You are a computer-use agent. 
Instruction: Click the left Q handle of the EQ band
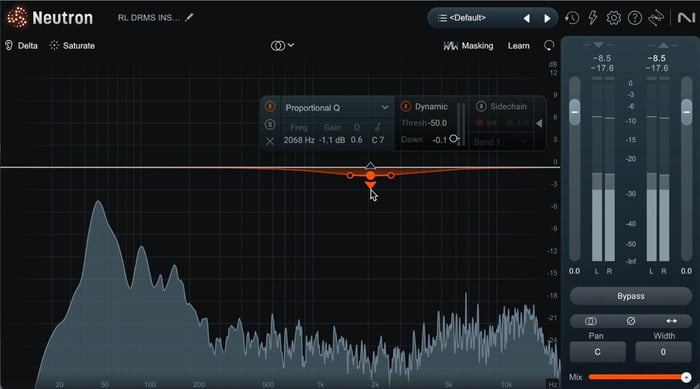pos(350,176)
